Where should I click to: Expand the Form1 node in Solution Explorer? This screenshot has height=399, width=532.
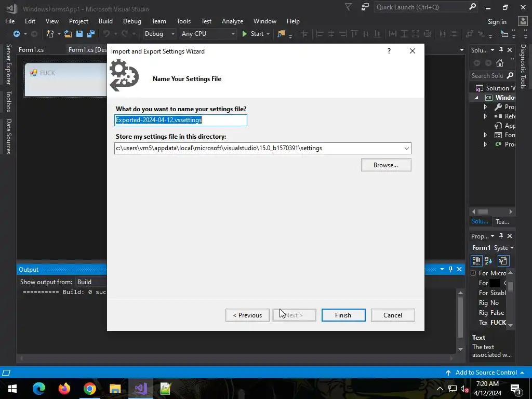tap(485, 135)
